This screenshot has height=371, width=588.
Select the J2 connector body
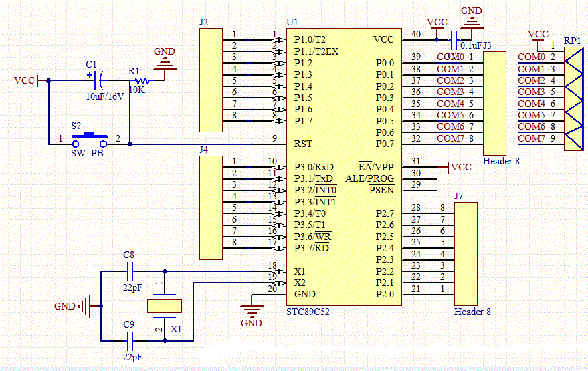211,80
